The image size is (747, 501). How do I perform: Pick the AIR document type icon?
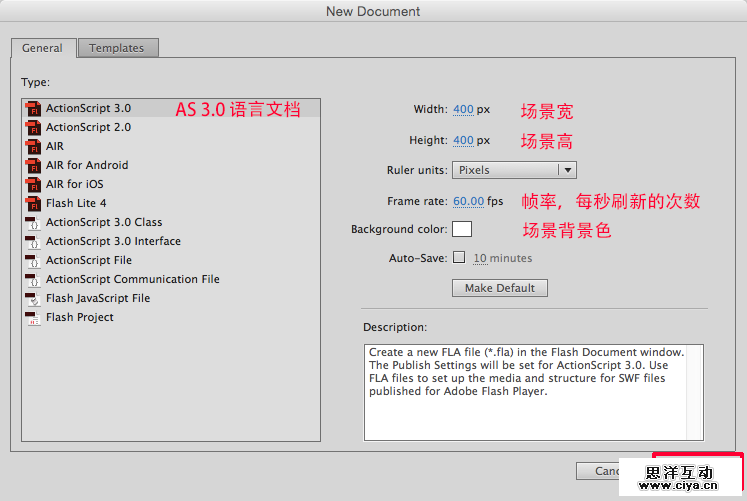coord(33,146)
